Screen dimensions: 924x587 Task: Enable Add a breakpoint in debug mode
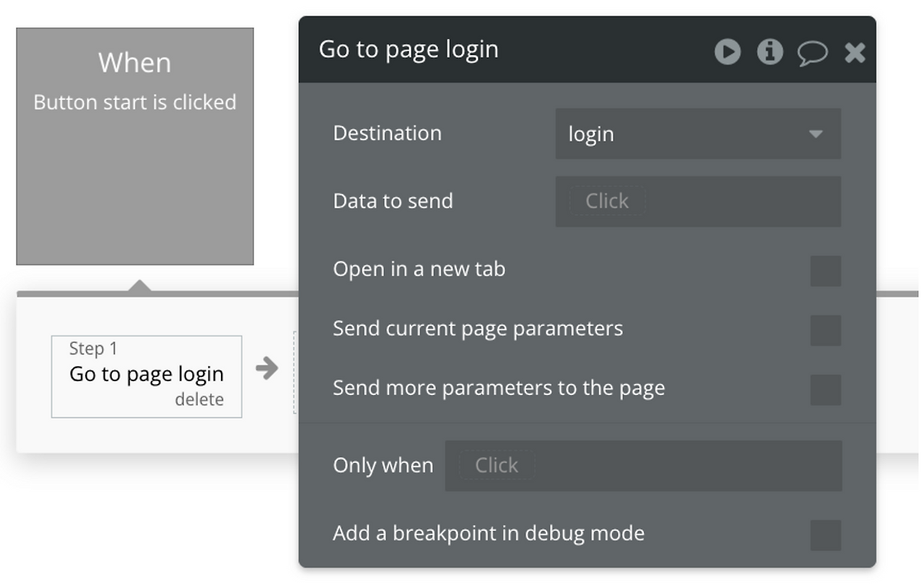pyautogui.click(x=825, y=535)
